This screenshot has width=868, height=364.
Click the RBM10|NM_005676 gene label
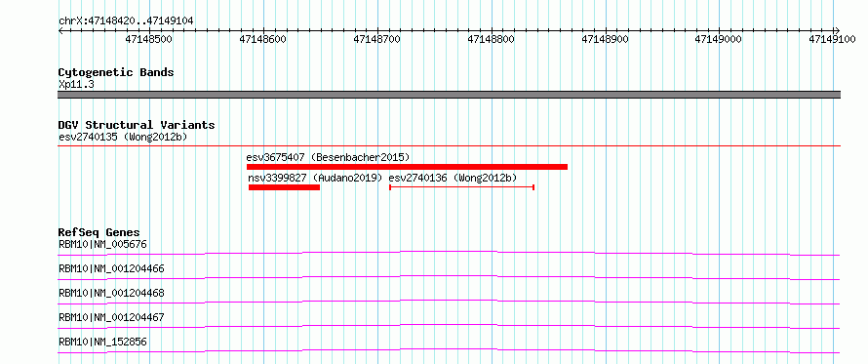[x=102, y=244]
